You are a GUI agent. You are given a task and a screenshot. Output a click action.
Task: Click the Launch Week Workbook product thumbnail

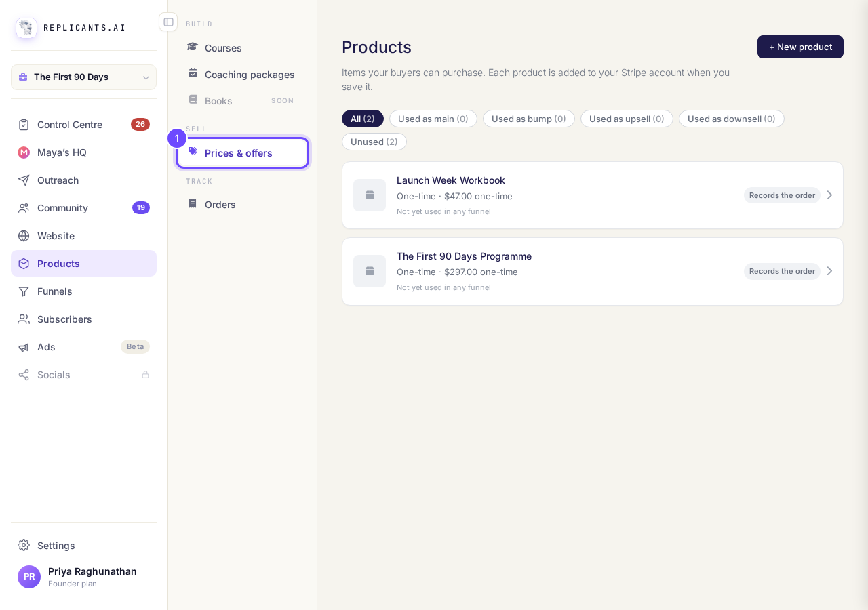(370, 195)
